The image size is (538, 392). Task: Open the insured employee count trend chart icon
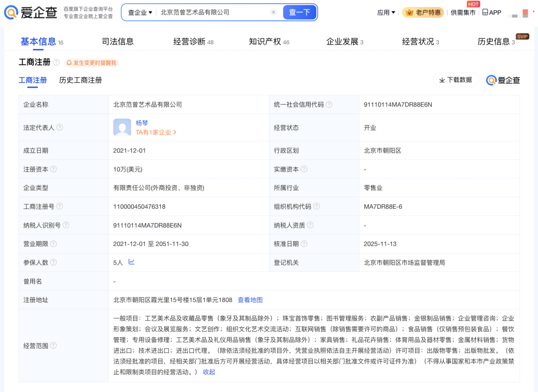pos(132,262)
